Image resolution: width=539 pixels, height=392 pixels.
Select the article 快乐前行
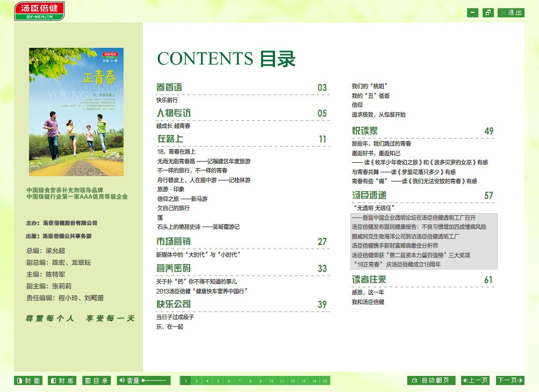tap(167, 100)
